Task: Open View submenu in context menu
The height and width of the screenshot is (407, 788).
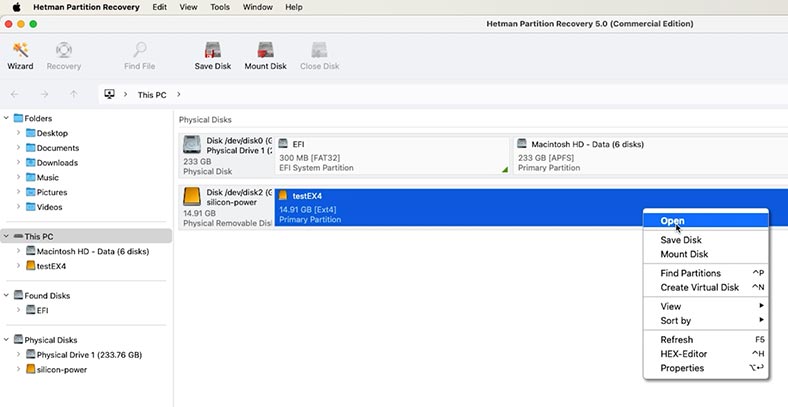Action: [706, 307]
